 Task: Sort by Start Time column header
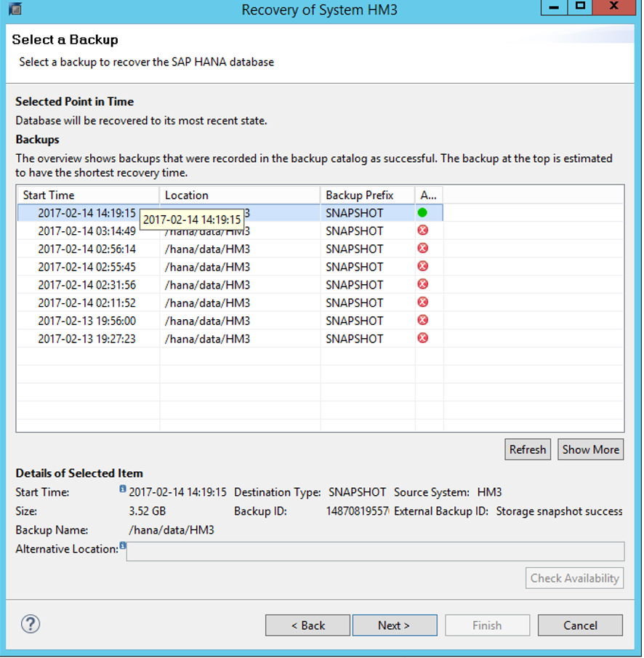tap(88, 195)
